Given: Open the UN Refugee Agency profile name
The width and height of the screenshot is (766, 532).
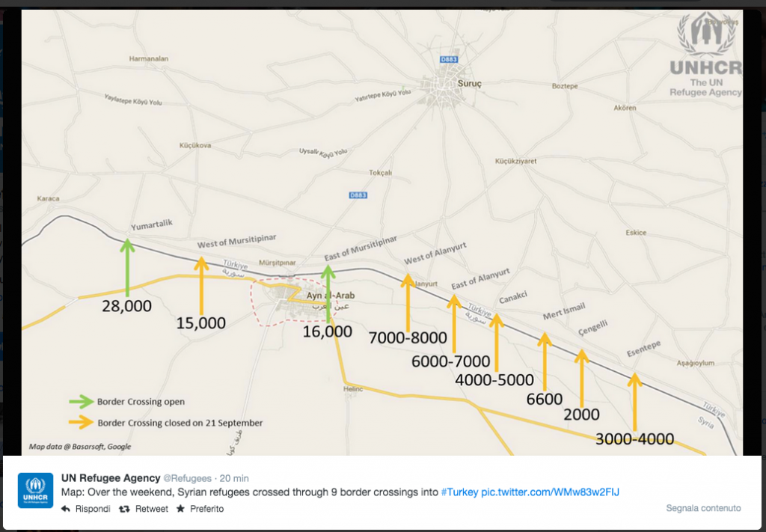Looking at the screenshot, I should coord(111,478).
